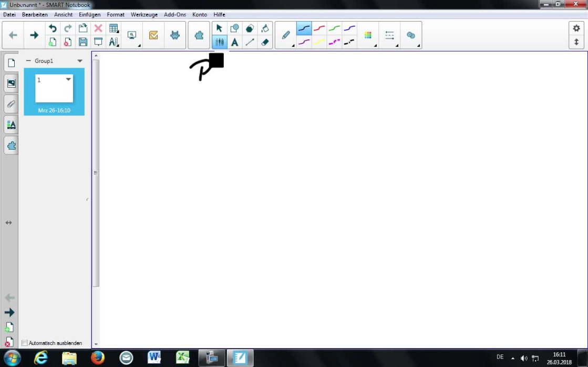Open a file with the open-folder icon
588x367 pixels.
click(83, 28)
